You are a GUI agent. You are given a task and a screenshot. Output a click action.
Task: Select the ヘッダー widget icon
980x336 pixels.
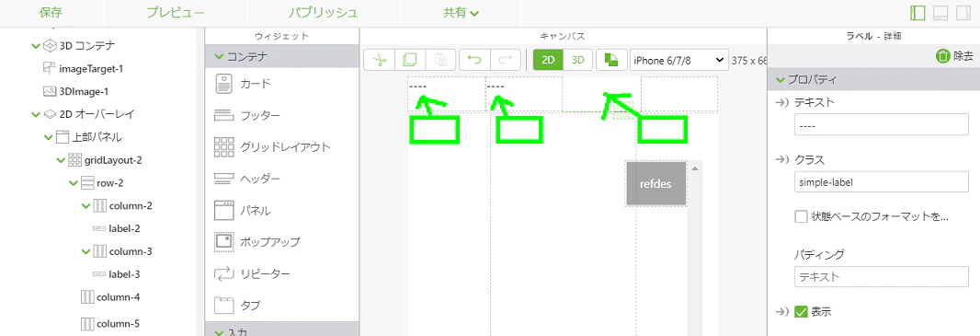[x=223, y=179]
